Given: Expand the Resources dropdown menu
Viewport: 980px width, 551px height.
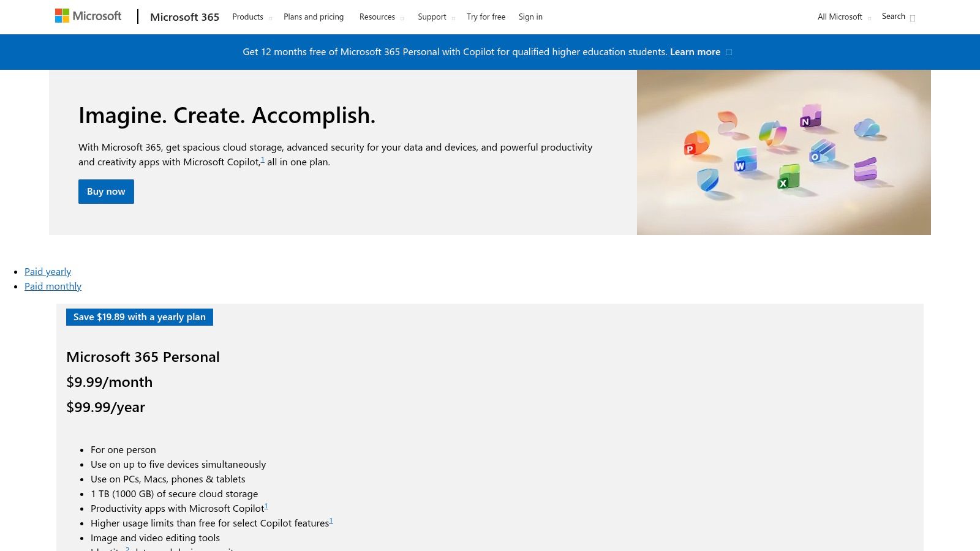Looking at the screenshot, I should [381, 17].
